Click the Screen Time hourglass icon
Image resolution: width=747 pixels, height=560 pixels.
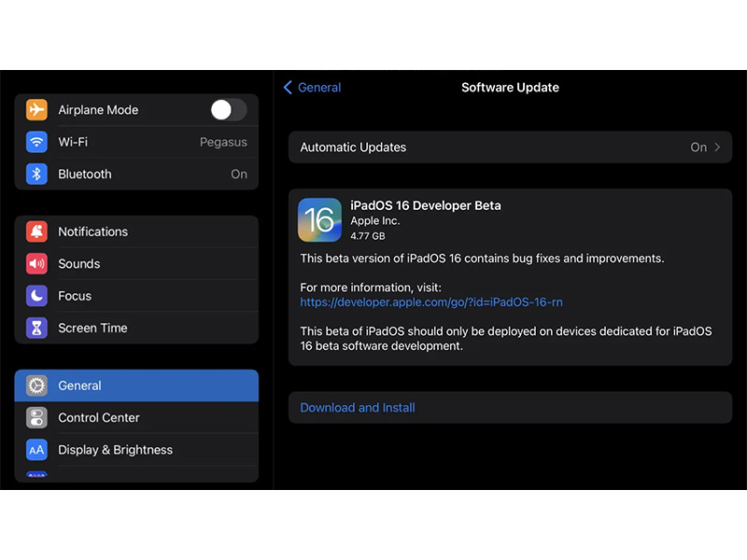tap(36, 328)
